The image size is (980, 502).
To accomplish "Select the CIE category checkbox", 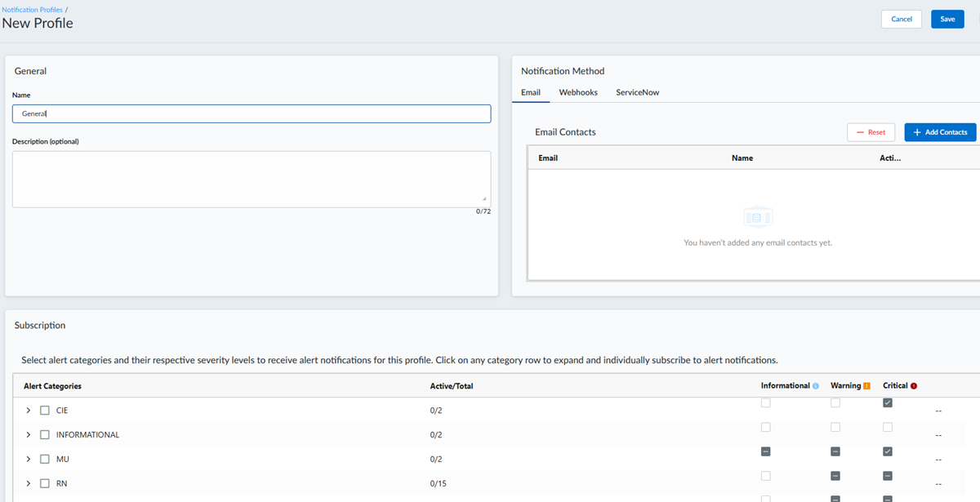I will tap(45, 411).
